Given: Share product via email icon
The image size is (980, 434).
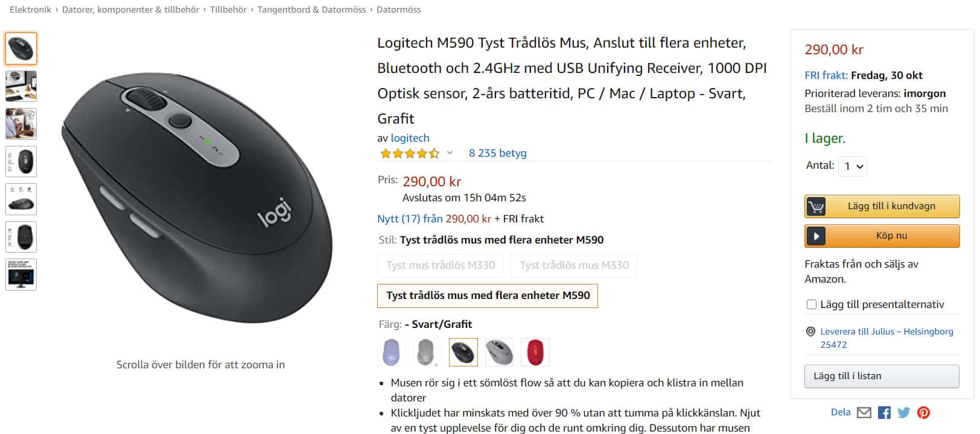Looking at the screenshot, I should pyautogui.click(x=864, y=413).
